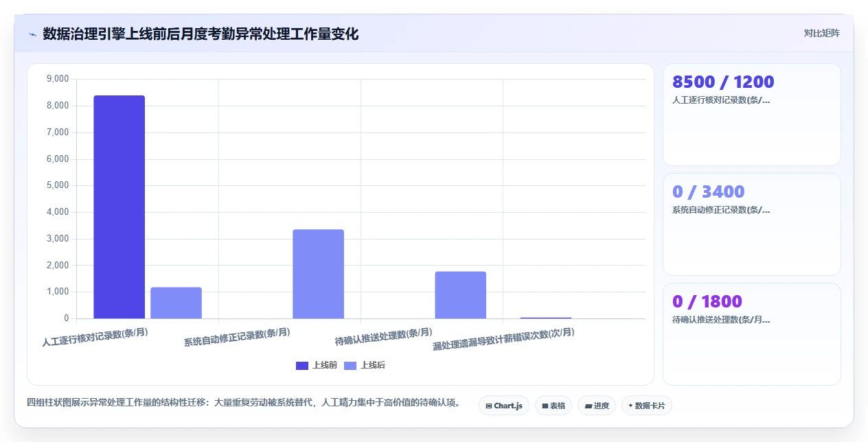Click the Chart.js tag chip
This screenshot has width=868, height=442.
tap(504, 406)
